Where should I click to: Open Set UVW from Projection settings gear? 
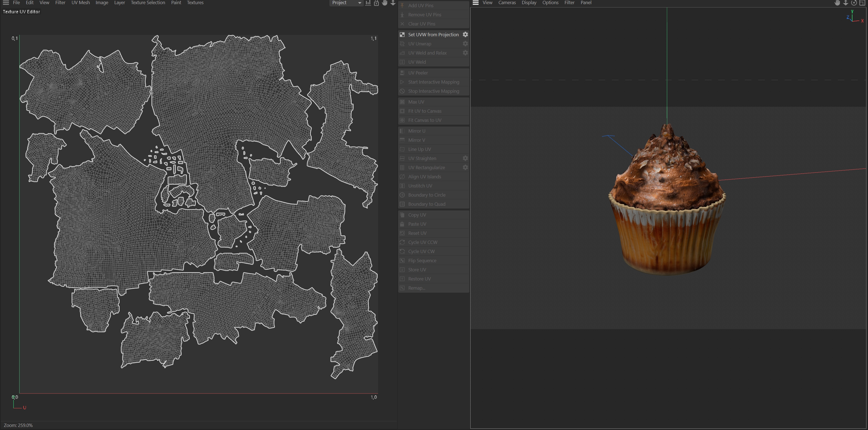465,34
